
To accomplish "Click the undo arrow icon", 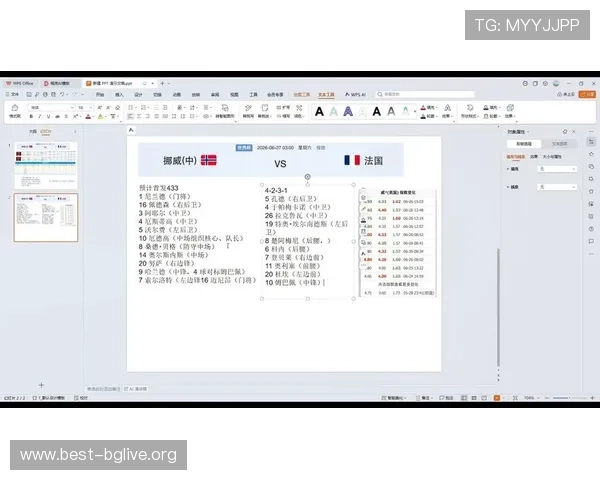I will click(x=62, y=94).
